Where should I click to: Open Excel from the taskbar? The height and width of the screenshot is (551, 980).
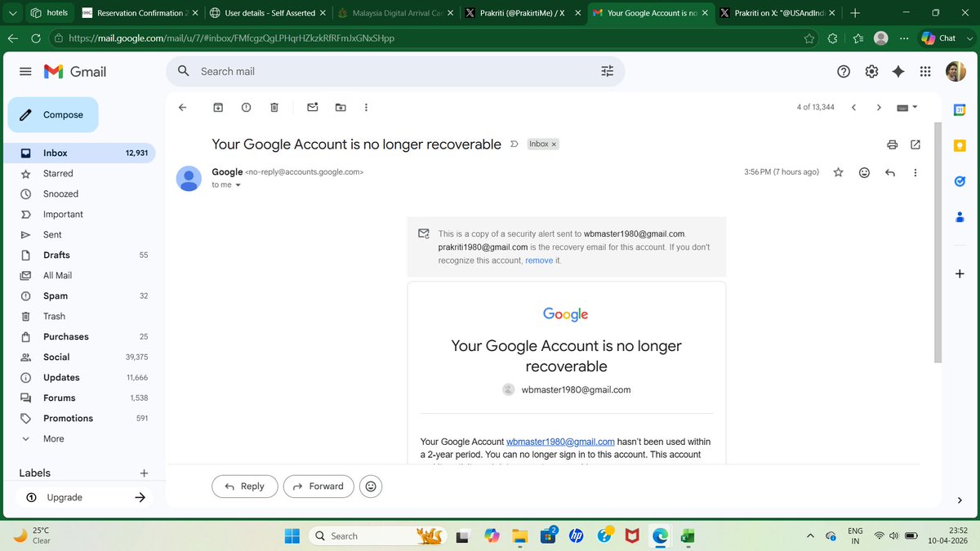point(688,535)
